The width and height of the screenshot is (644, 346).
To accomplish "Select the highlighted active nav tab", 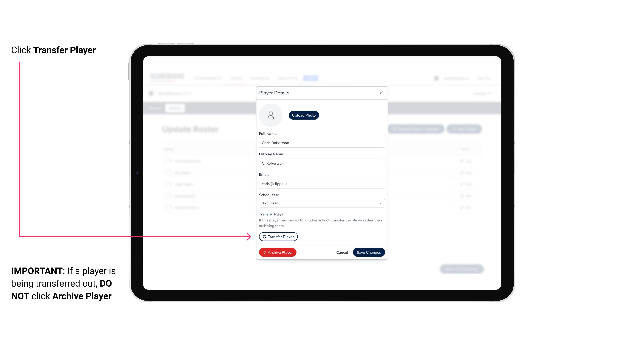I will point(311,78).
